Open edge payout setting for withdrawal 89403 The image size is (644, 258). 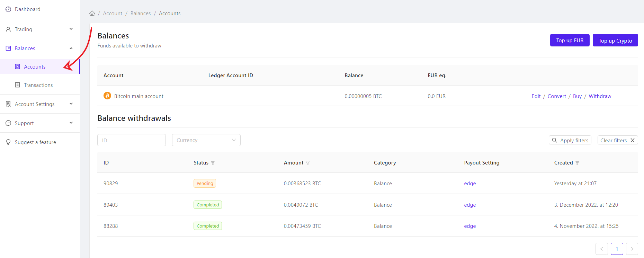pos(470,205)
